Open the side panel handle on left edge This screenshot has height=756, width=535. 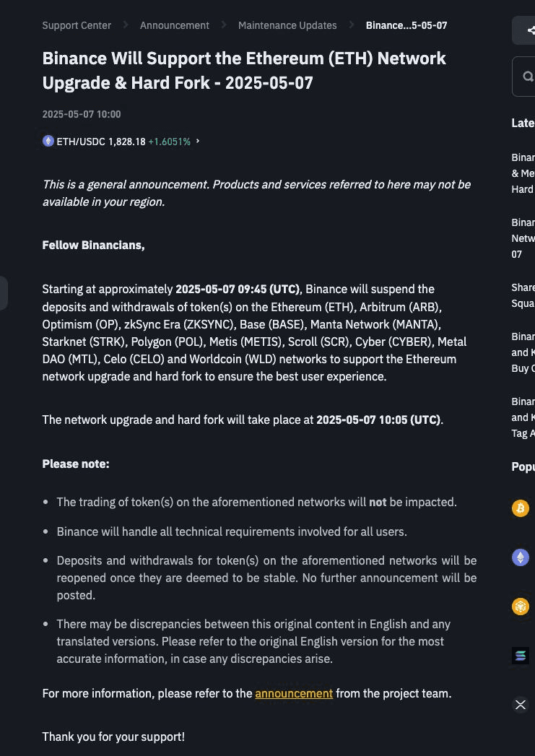coord(4,293)
